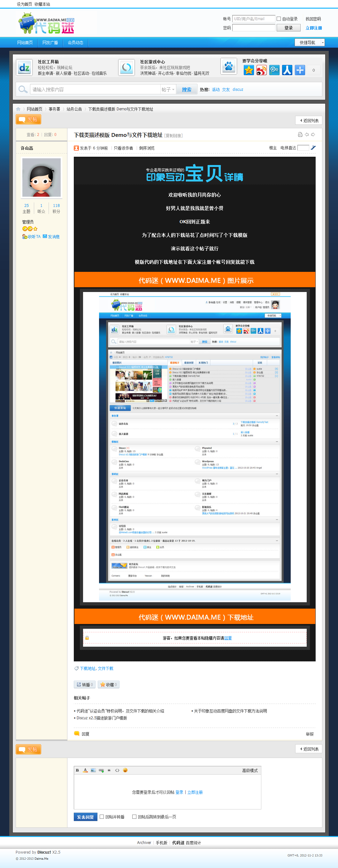Click the hot search term 活动
Viewport: 338px width, 868px height.
click(x=216, y=89)
